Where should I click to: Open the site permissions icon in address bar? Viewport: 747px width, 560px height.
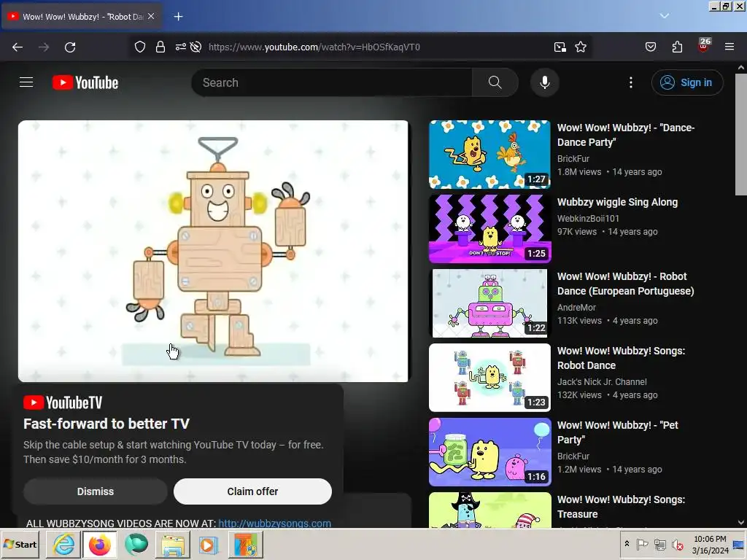coord(181,47)
